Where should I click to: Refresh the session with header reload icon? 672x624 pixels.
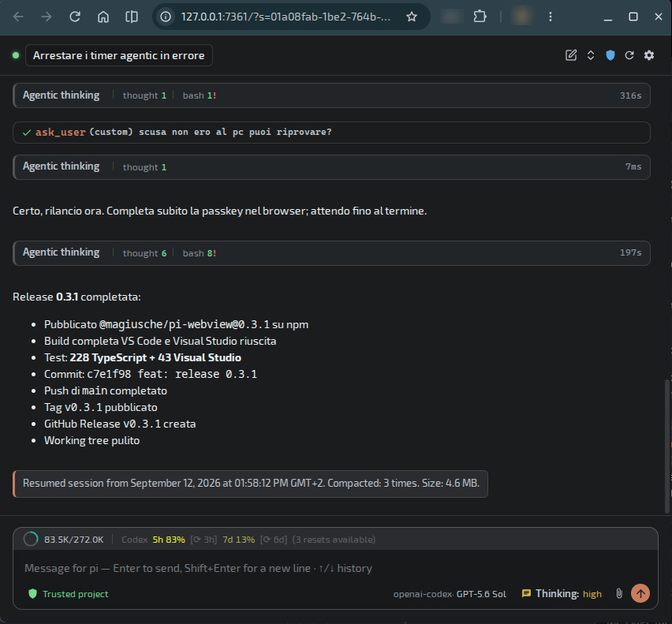(x=629, y=55)
